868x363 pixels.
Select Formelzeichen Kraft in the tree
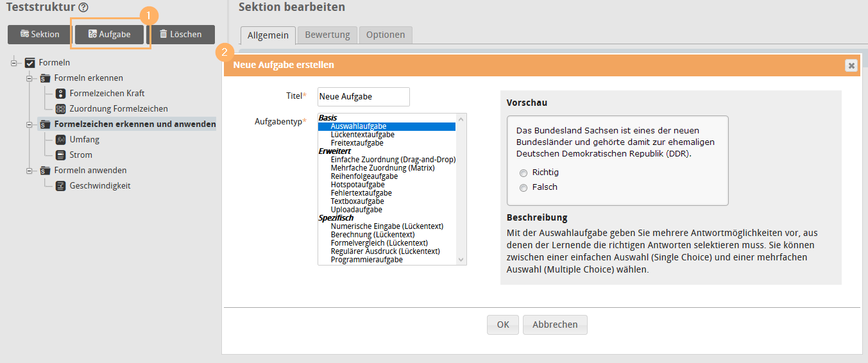pos(107,94)
